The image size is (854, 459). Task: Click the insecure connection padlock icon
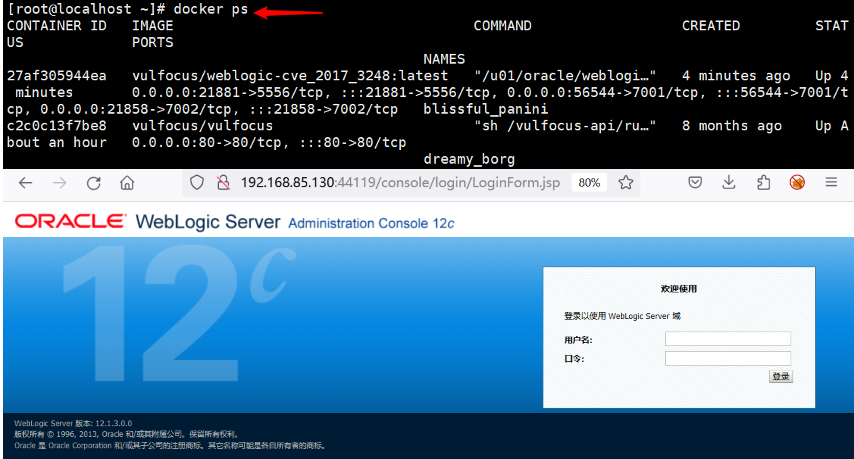click(223, 182)
